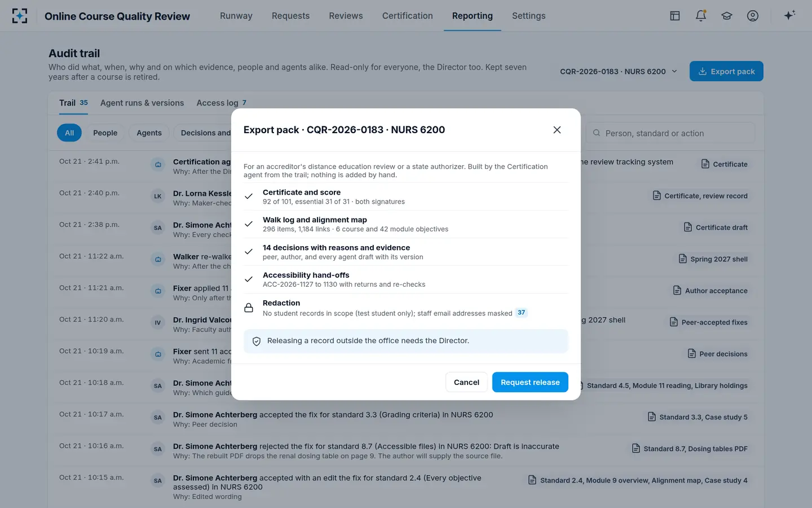Open the Peer decisions evidence link

tap(718, 354)
